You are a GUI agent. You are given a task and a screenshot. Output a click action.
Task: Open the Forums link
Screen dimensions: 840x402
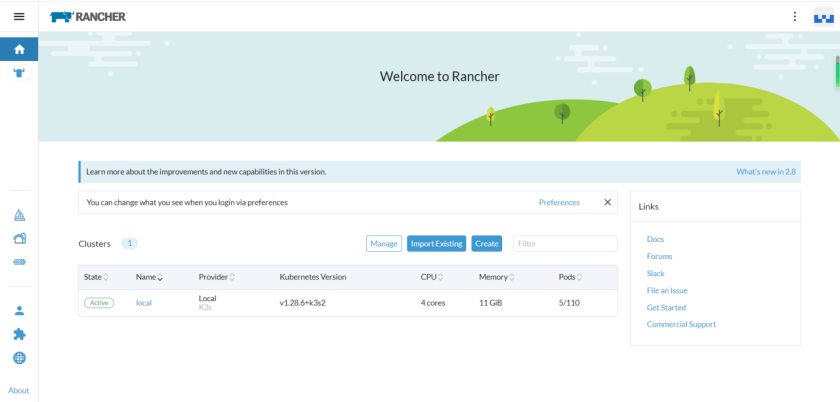659,256
